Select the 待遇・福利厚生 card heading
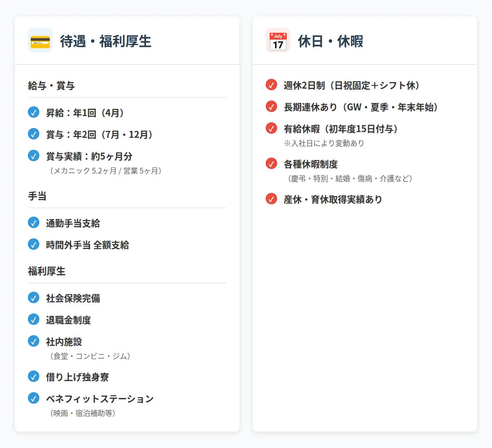 (x=106, y=41)
